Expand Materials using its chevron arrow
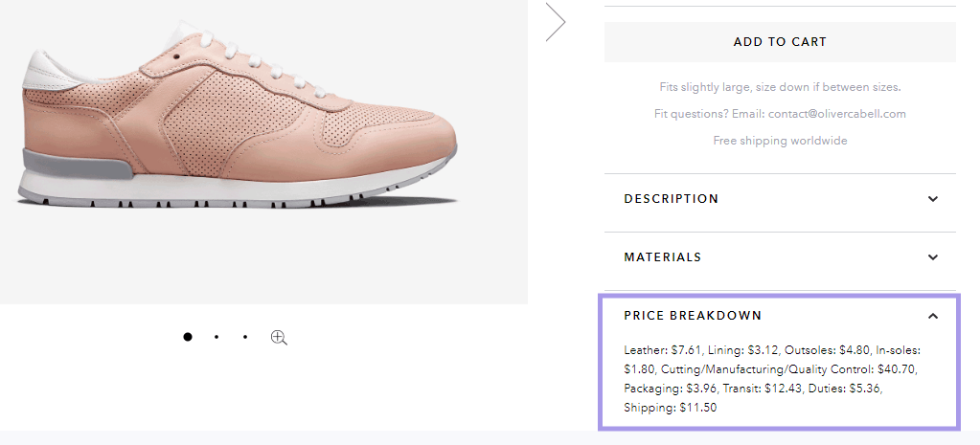Viewport: 980px width, 445px height. click(x=932, y=257)
